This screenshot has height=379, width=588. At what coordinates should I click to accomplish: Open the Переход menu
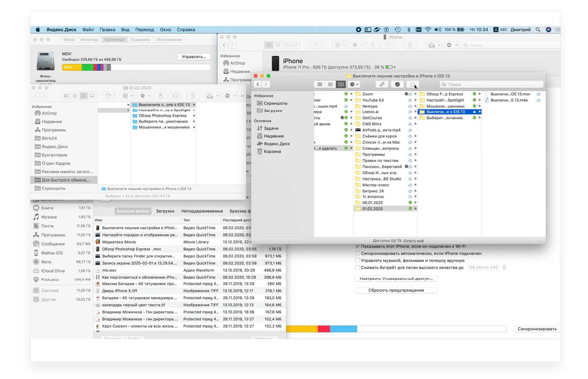click(145, 30)
